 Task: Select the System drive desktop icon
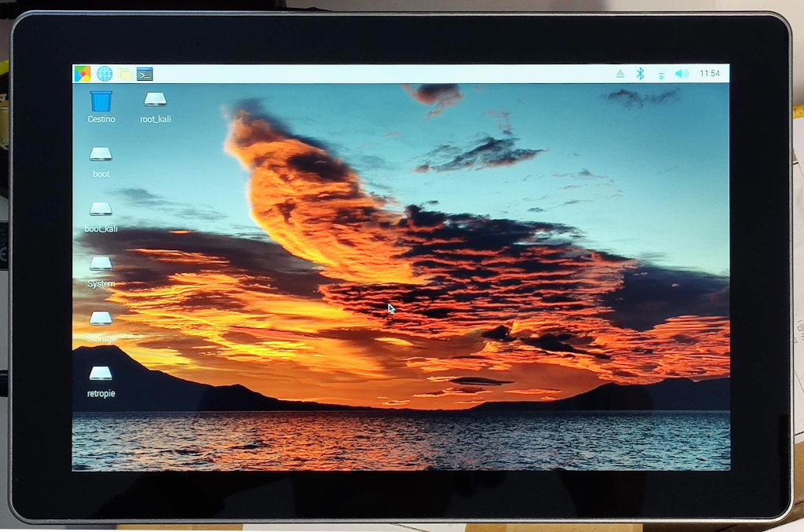[x=101, y=272]
